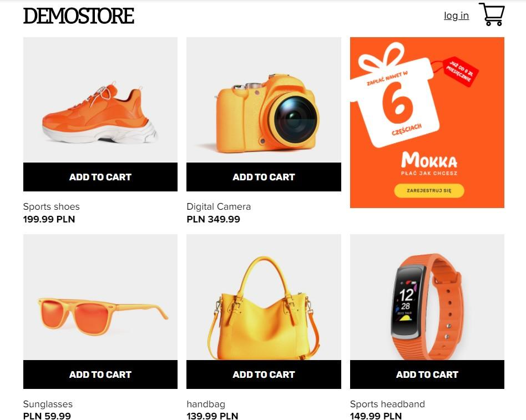Click the red price tag on banner
This screenshot has height=420, width=526.
point(461,71)
